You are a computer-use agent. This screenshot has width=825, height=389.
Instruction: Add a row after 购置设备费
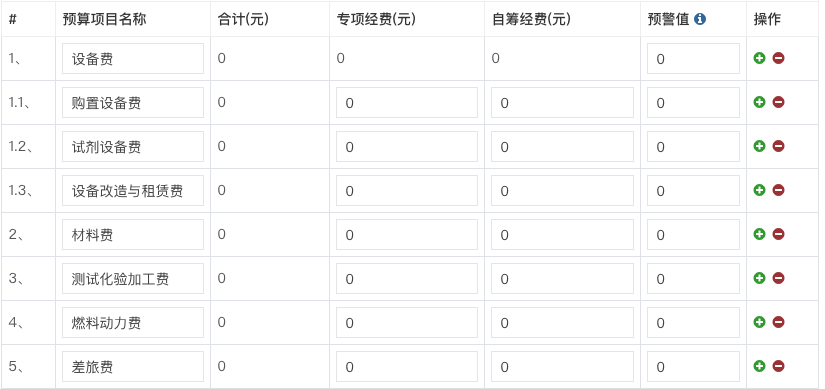[x=759, y=102]
